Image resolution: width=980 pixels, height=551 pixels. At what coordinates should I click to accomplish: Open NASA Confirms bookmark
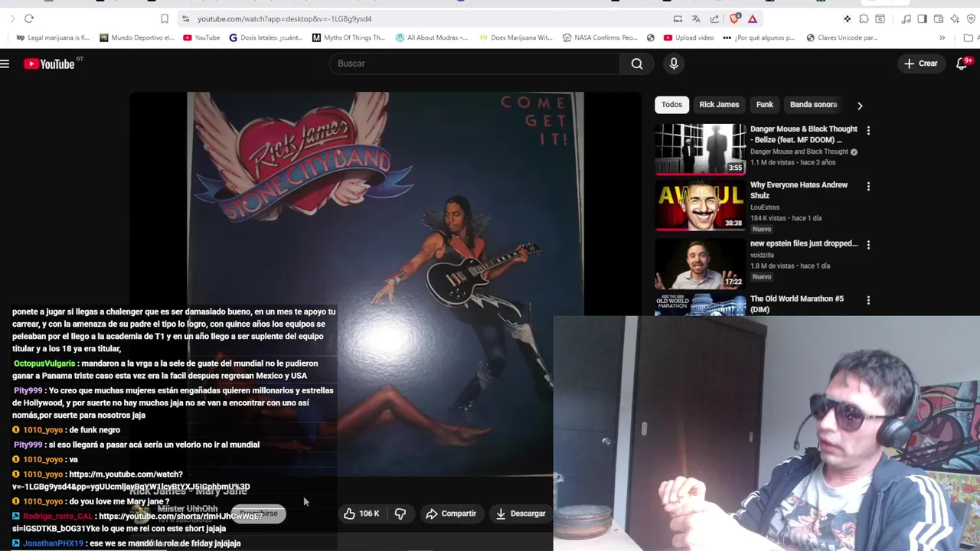coord(599,37)
